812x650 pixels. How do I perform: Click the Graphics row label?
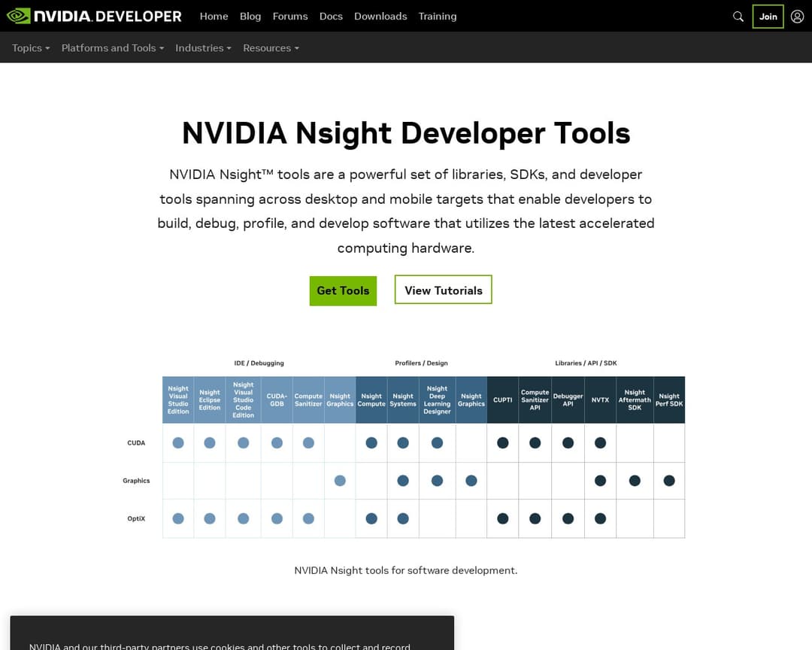click(x=136, y=481)
